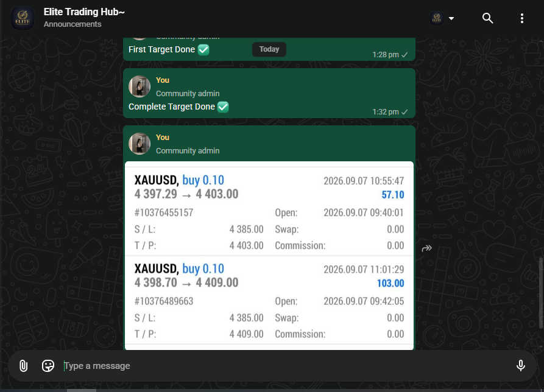Click the T/P value 4 409.00
Image resolution: width=544 pixels, height=392 pixels.
pyautogui.click(x=246, y=334)
